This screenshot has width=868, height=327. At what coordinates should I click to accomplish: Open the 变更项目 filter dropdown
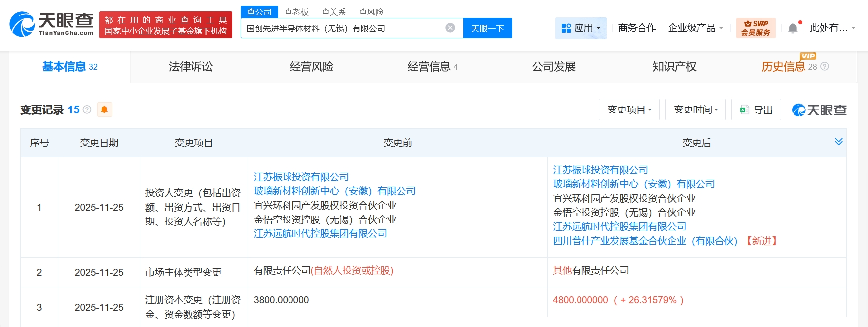[629, 109]
